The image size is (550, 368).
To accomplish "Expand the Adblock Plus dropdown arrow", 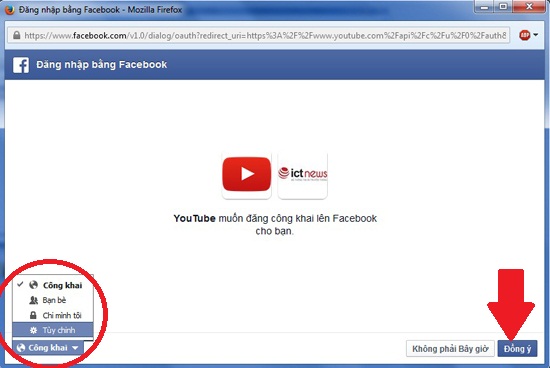I will click(x=536, y=35).
